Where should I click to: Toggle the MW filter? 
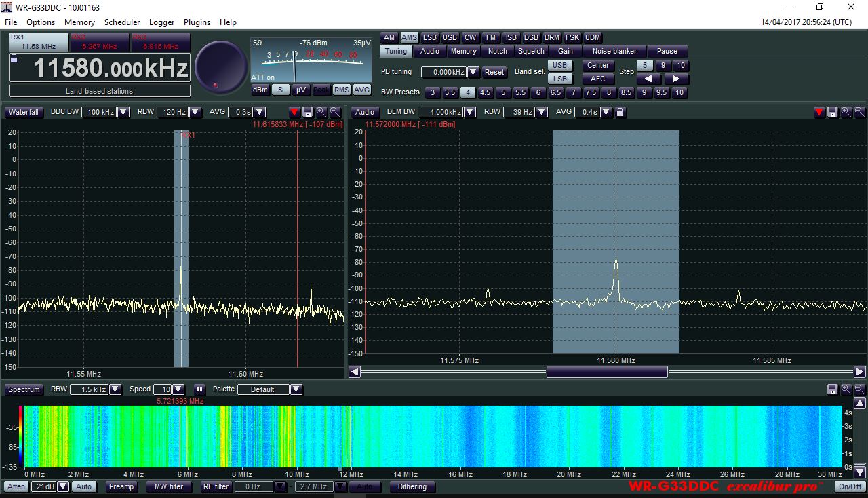coord(169,486)
